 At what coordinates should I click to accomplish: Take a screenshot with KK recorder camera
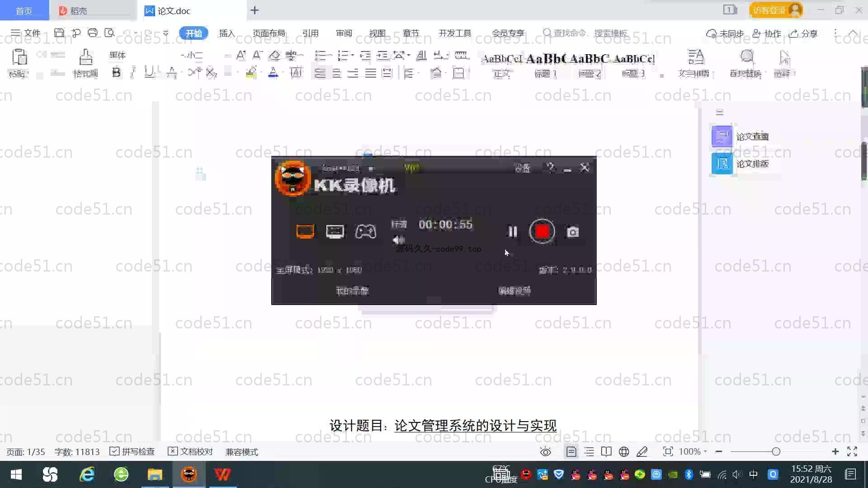pos(573,232)
